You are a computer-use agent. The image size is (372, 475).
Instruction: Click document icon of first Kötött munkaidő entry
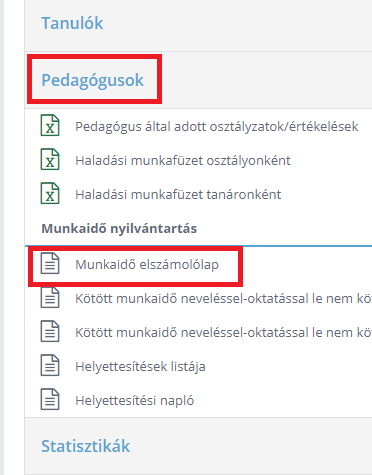(x=50, y=298)
